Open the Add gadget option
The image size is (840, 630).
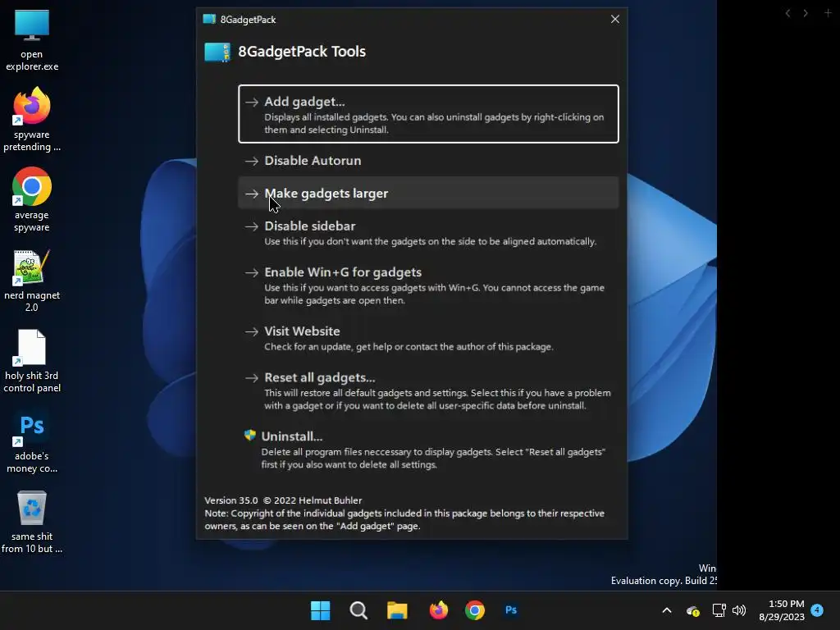coord(428,113)
